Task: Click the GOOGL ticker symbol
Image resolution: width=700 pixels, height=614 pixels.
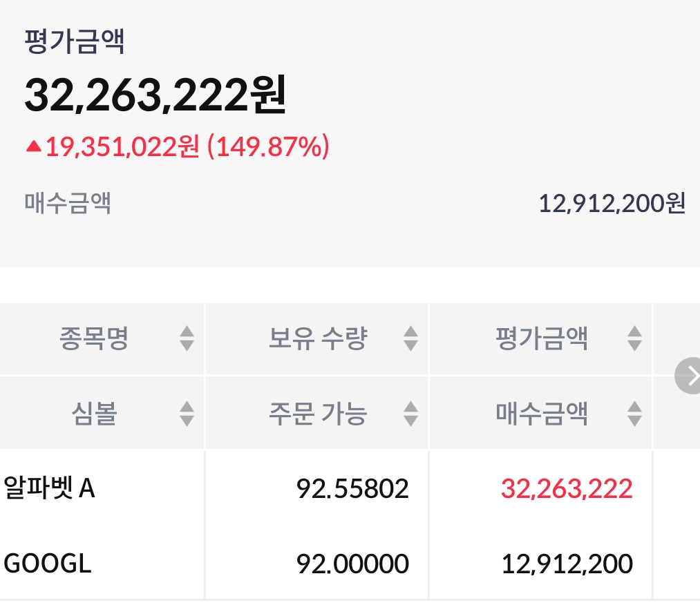Action: coord(48,564)
